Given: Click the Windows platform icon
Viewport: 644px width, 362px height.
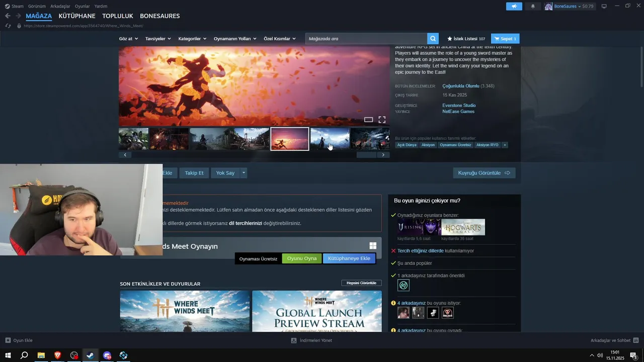Looking at the screenshot, I should click(373, 246).
